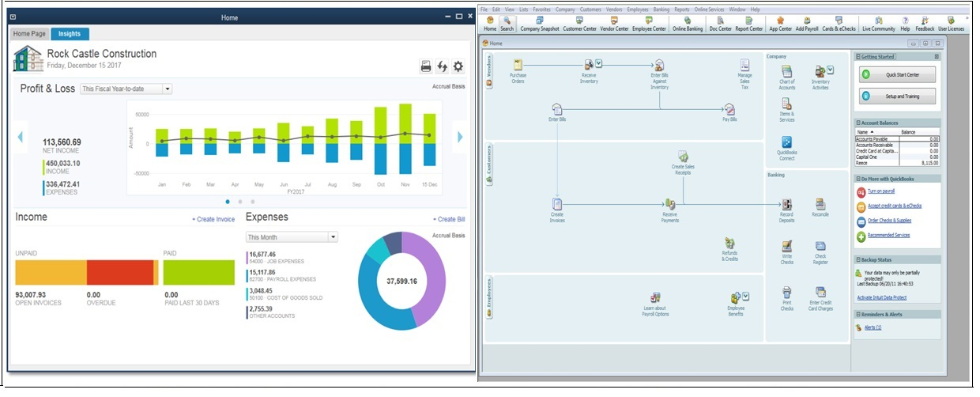Viewport: 980px width, 397px height.
Task: Open settings with the gear icon
Action: point(458,66)
